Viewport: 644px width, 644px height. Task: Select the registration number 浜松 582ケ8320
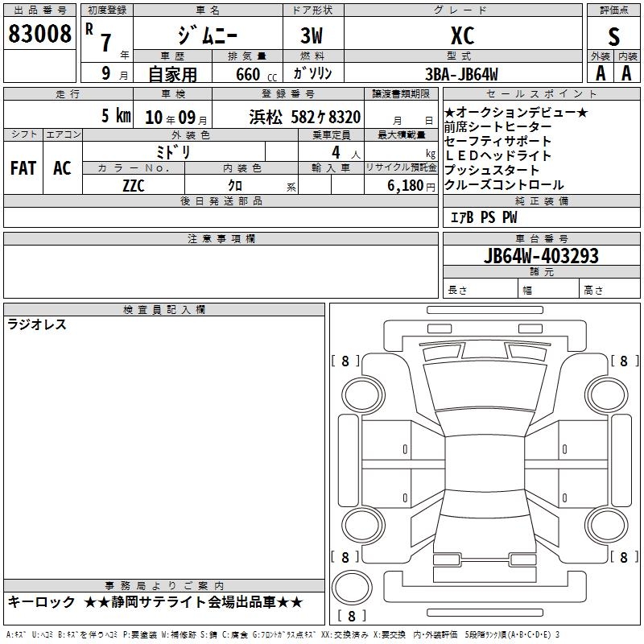[x=305, y=117]
